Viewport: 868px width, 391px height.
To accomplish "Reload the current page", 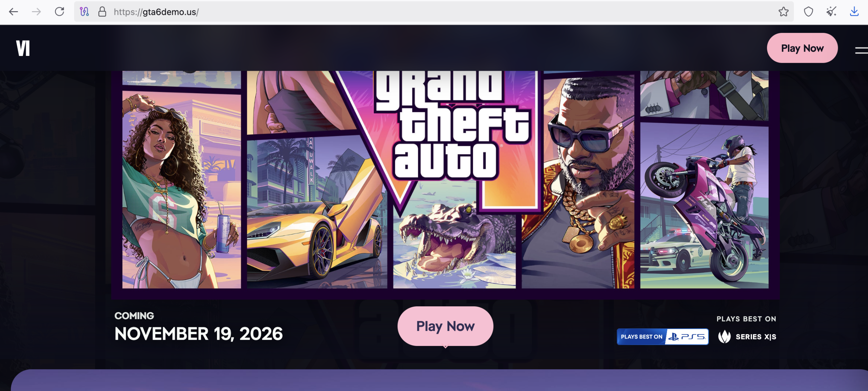I will click(60, 12).
